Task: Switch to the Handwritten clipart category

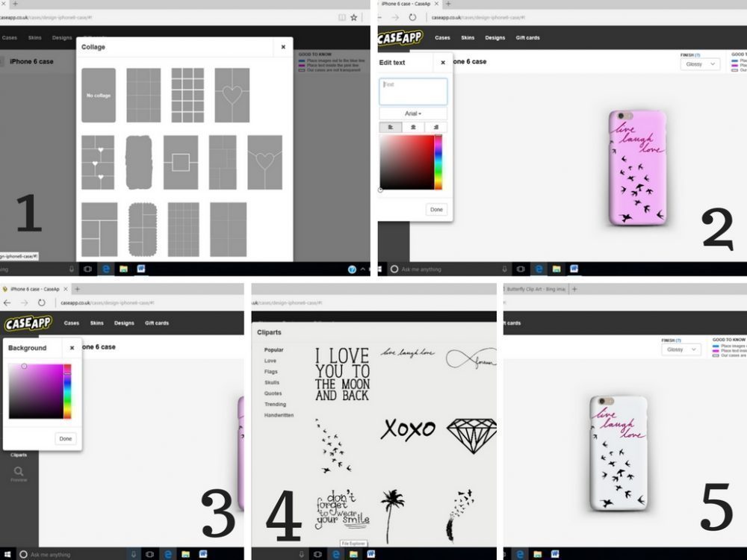Action: [279, 415]
